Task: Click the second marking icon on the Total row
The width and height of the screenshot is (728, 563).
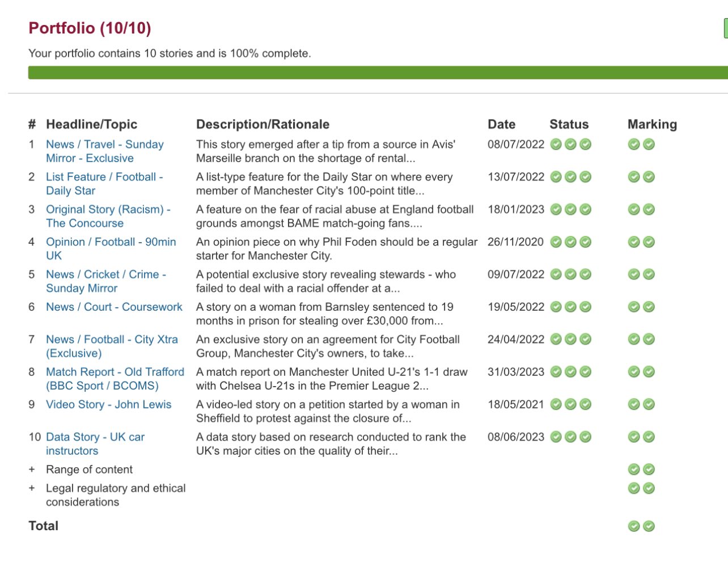Action: click(648, 526)
